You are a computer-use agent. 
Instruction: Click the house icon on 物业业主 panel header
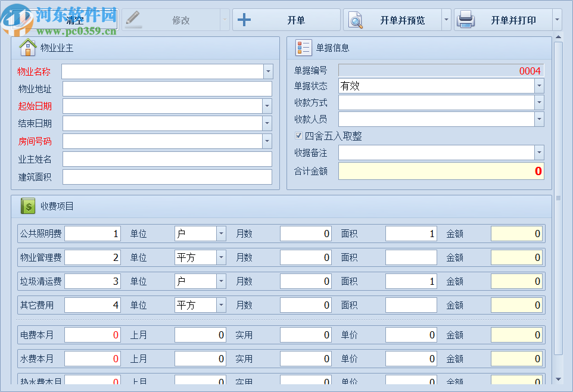point(28,48)
